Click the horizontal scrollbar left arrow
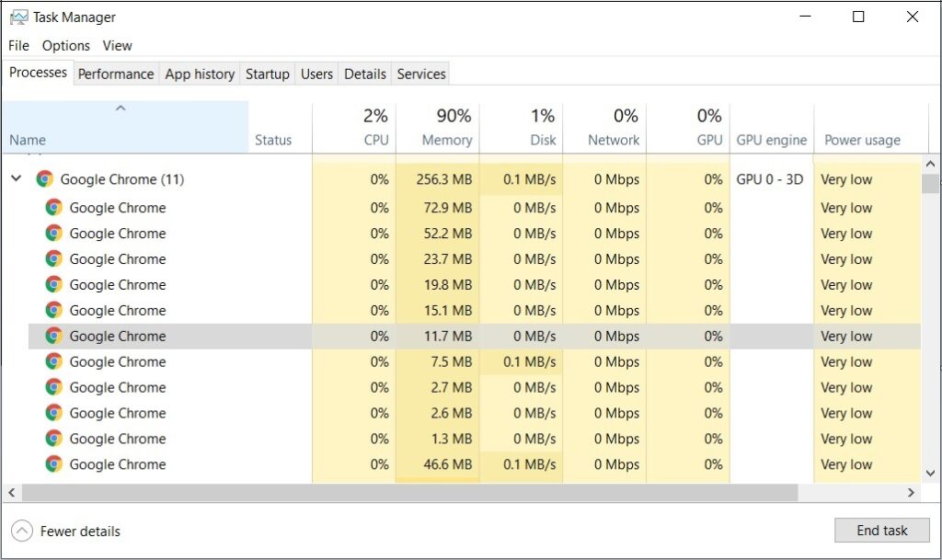 (x=11, y=493)
